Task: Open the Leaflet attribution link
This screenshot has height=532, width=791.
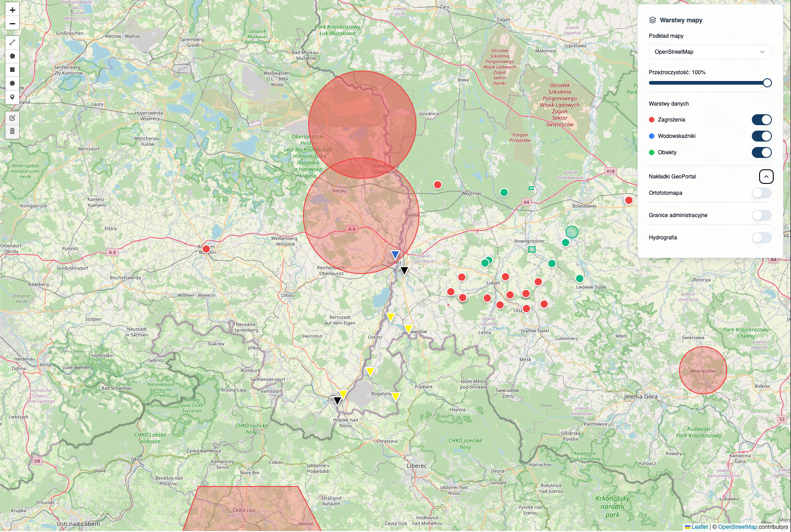Action: 699,527
